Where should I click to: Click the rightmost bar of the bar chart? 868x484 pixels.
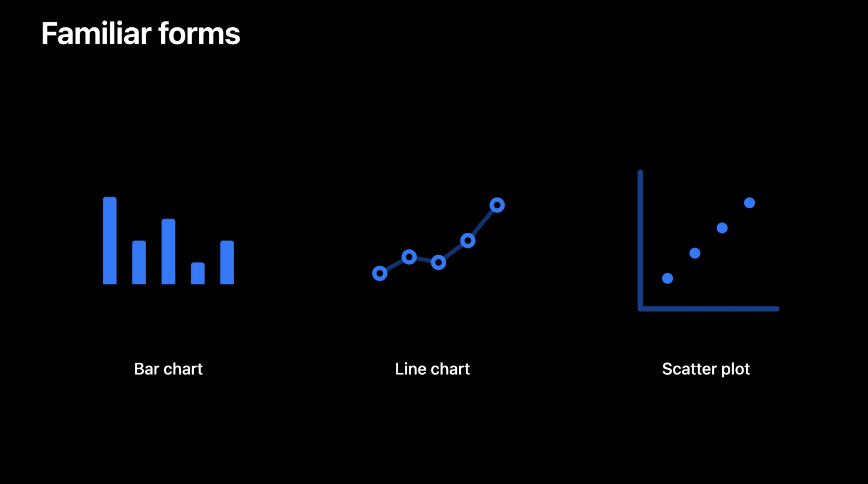[x=227, y=262]
